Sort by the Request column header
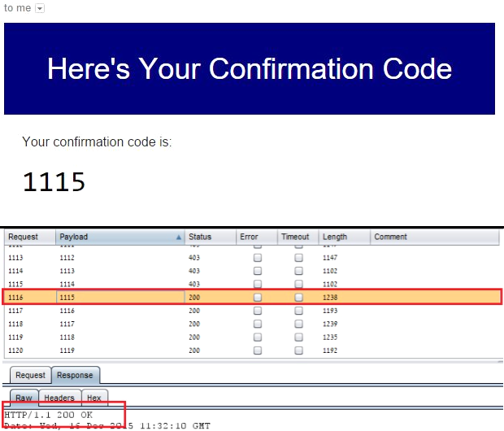The image size is (504, 431). [30, 237]
